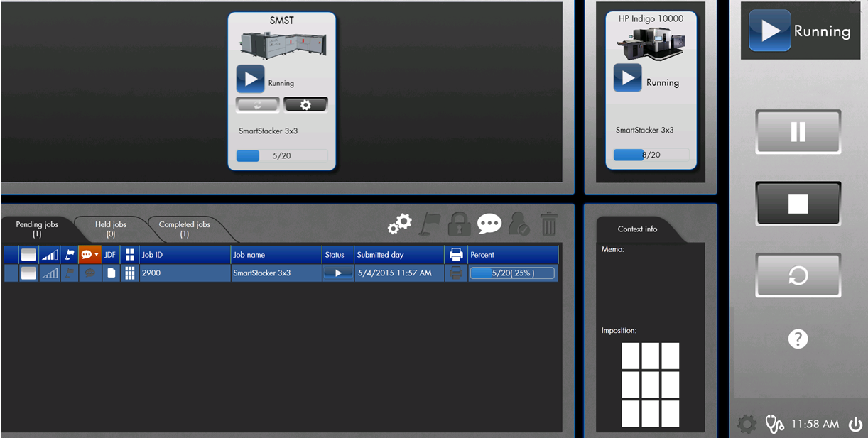Click the printer icon in the column header
Viewport: 868px width, 438px height.
coord(455,254)
